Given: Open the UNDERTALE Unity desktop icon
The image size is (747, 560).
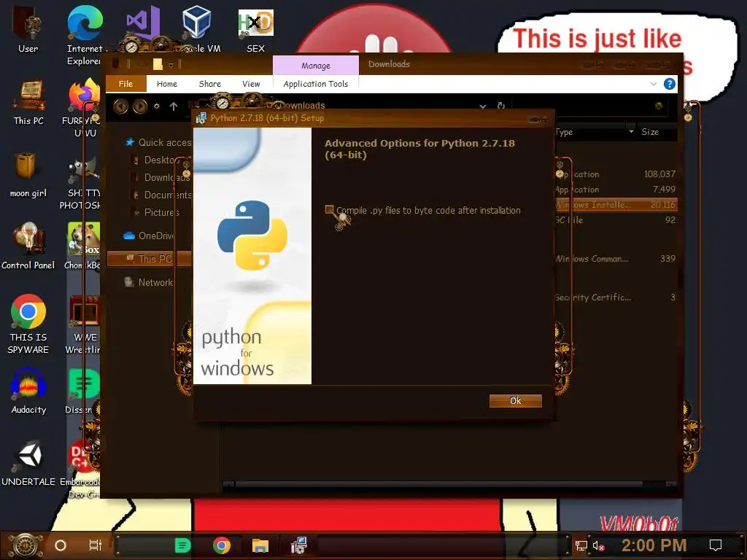Looking at the screenshot, I should pos(28,463).
